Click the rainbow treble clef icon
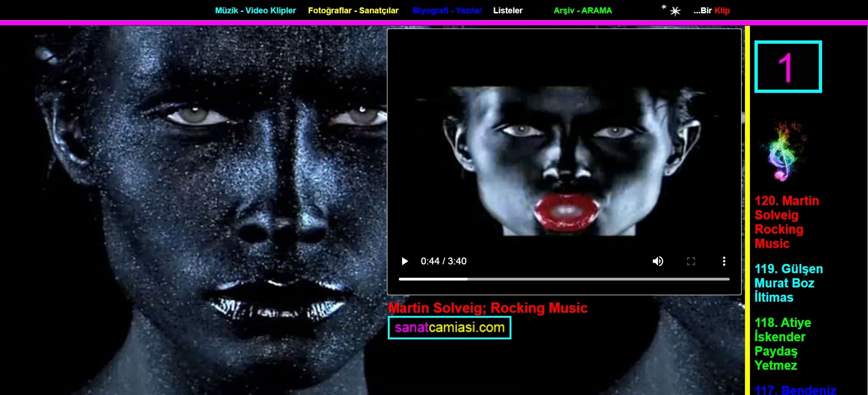The image size is (868, 395). pyautogui.click(x=783, y=151)
